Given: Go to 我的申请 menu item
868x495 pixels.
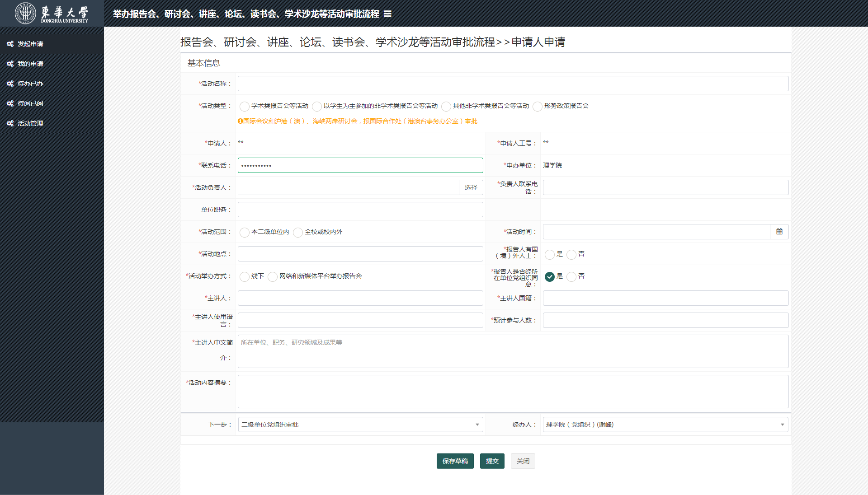Looking at the screenshot, I should coord(30,64).
